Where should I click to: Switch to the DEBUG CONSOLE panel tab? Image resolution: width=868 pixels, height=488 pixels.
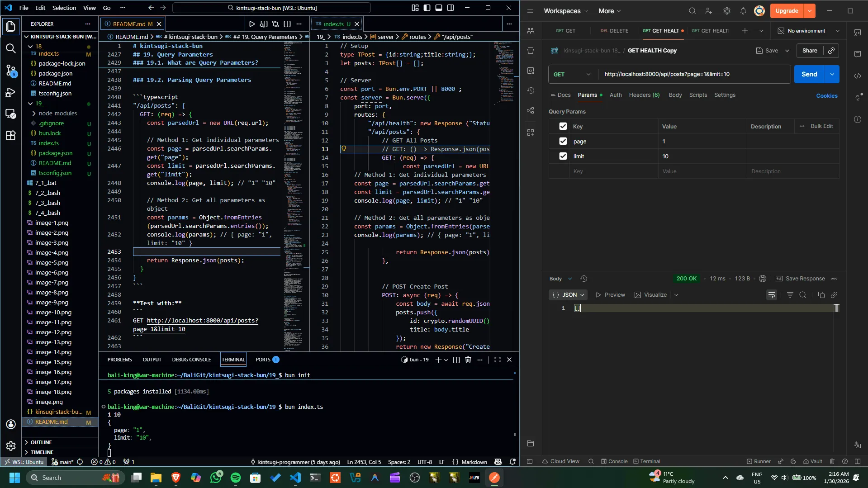coord(191,360)
